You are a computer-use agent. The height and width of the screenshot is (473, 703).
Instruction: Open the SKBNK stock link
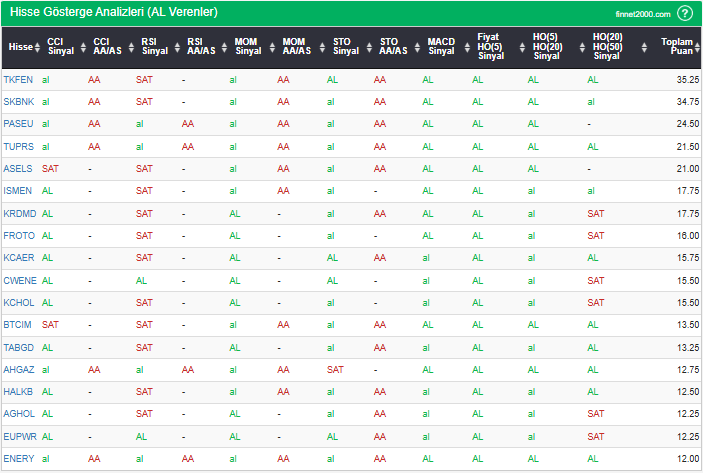(x=17, y=102)
